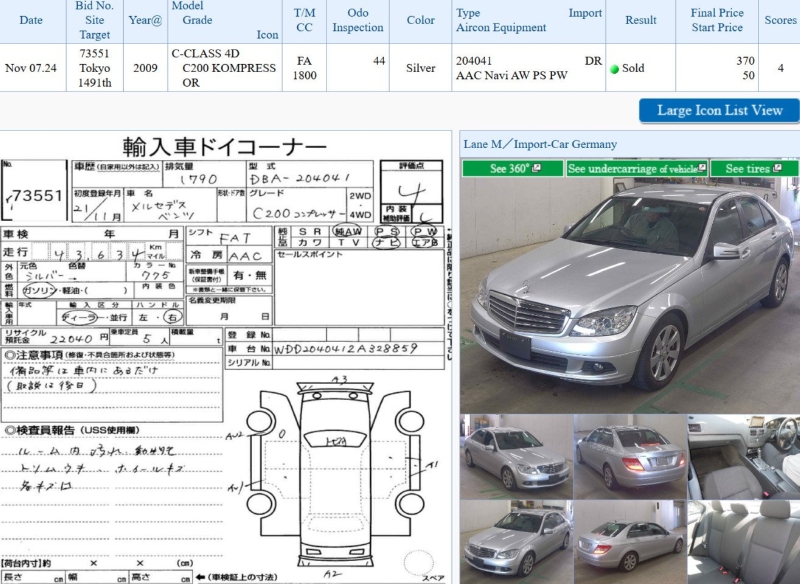Click the C-CLASS 4D model name
The image size is (800, 584).
click(x=205, y=53)
